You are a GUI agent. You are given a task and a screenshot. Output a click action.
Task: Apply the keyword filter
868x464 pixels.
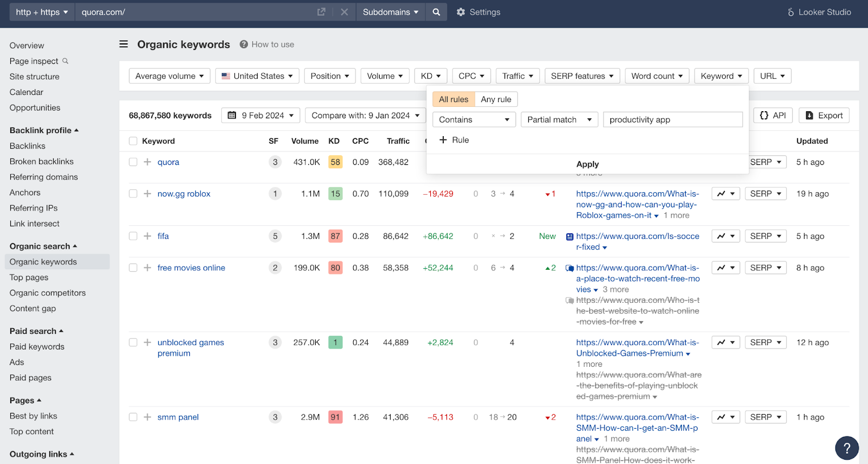tap(588, 164)
